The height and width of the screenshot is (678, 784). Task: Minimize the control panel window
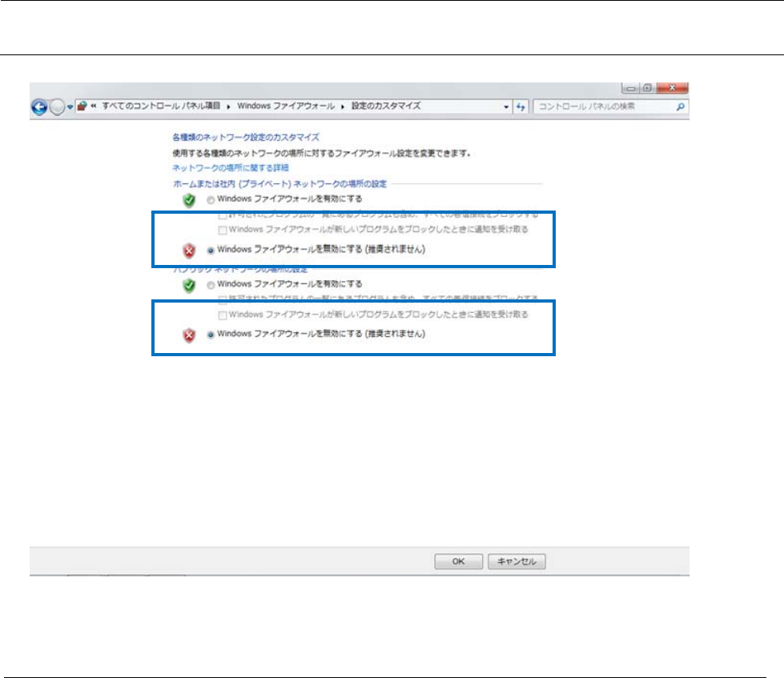pyautogui.click(x=631, y=88)
